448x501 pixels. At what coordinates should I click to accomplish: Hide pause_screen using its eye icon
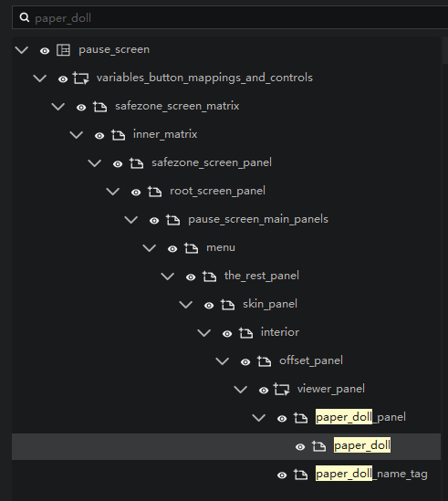[45, 50]
